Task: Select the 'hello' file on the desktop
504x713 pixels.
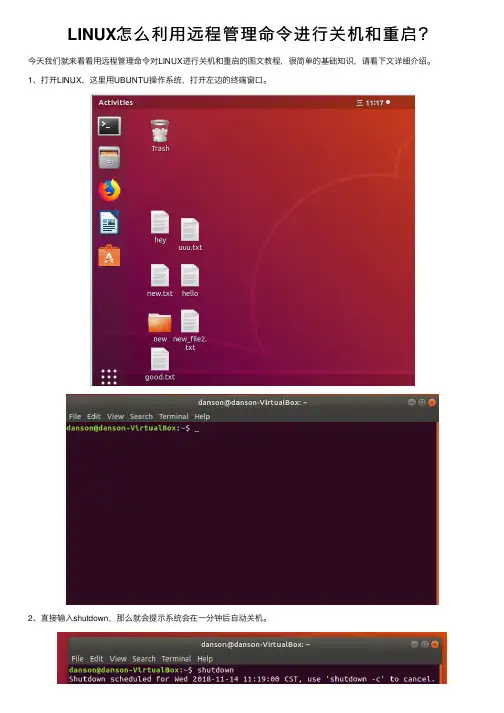Action: pos(190,281)
